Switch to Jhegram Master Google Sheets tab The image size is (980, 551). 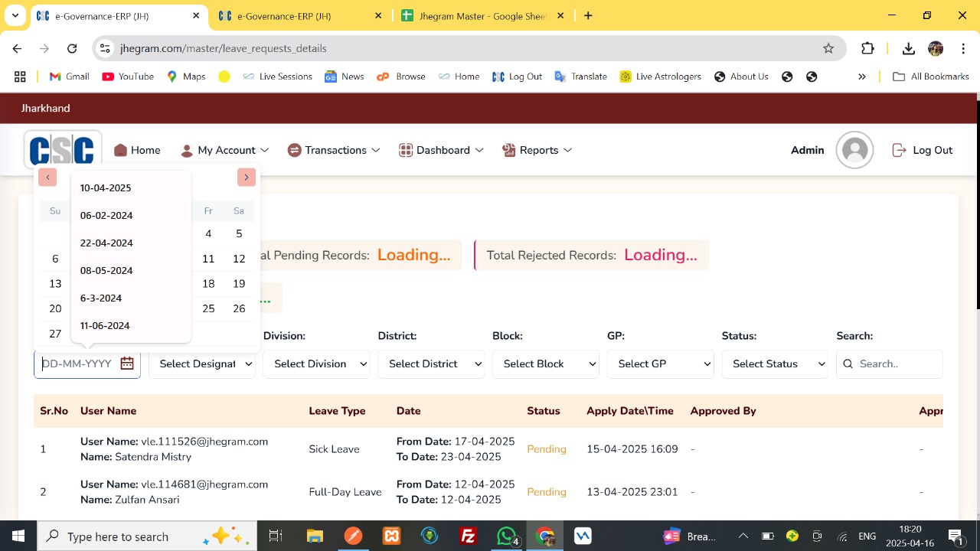coord(482,15)
